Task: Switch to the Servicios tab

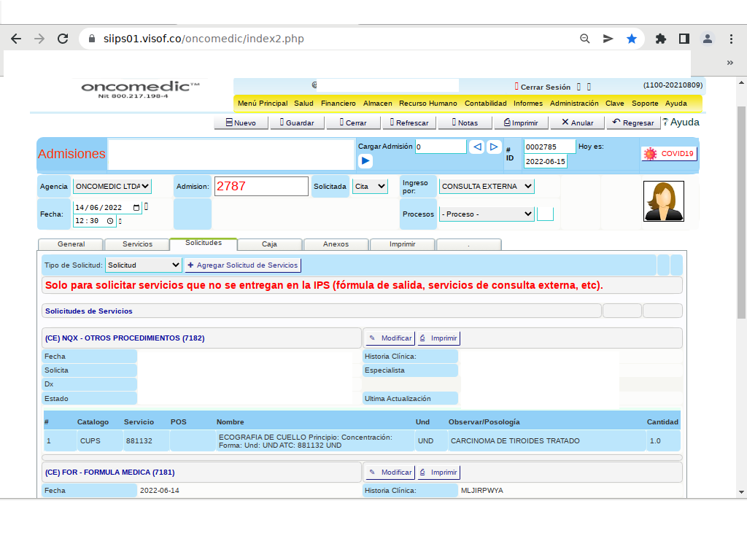Action: click(137, 244)
